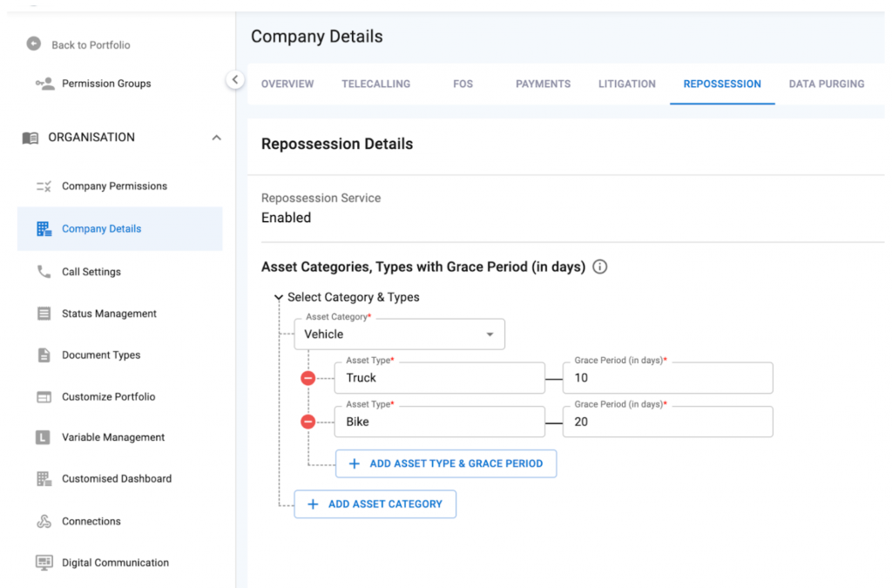Image resolution: width=892 pixels, height=588 pixels.
Task: Go Back to Portfolio link
Action: point(91,45)
